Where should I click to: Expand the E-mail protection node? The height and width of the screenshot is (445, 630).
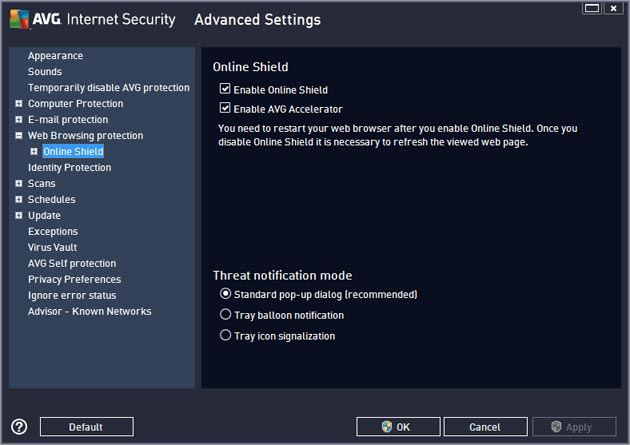coord(18,119)
